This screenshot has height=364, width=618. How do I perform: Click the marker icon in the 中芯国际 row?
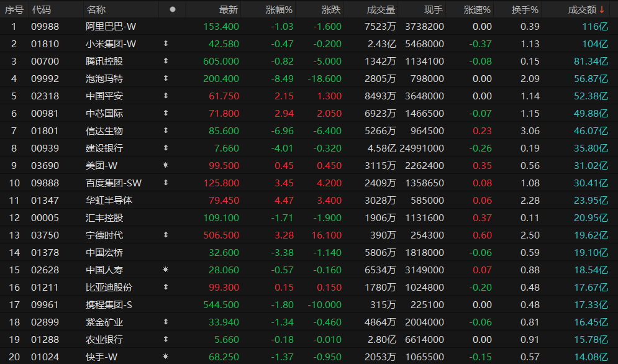(166, 113)
